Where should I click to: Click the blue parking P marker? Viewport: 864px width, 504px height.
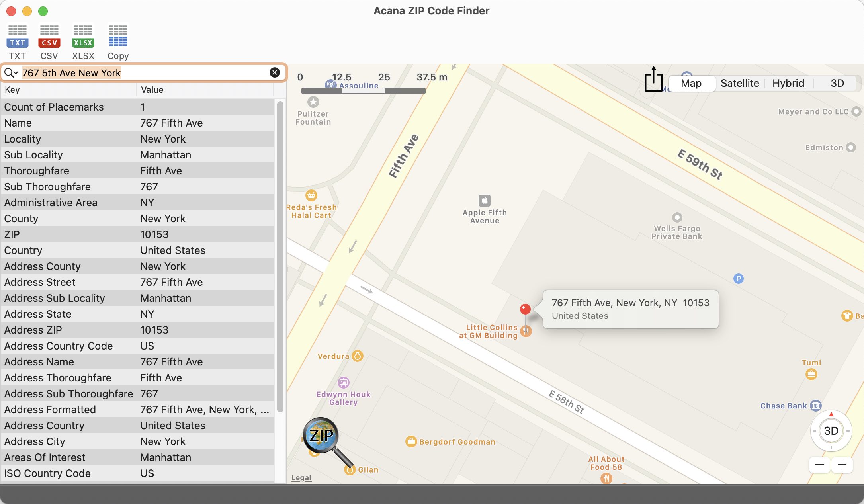[x=739, y=279]
